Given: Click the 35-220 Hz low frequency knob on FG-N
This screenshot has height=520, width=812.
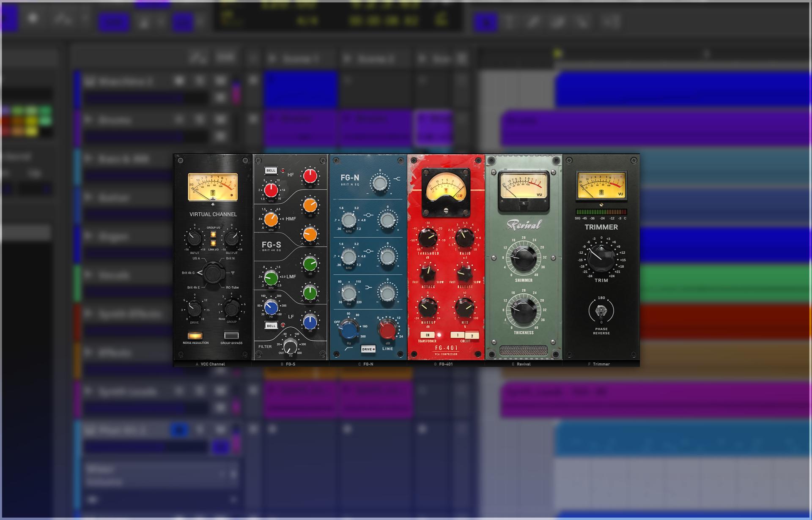Looking at the screenshot, I should coord(348,293).
